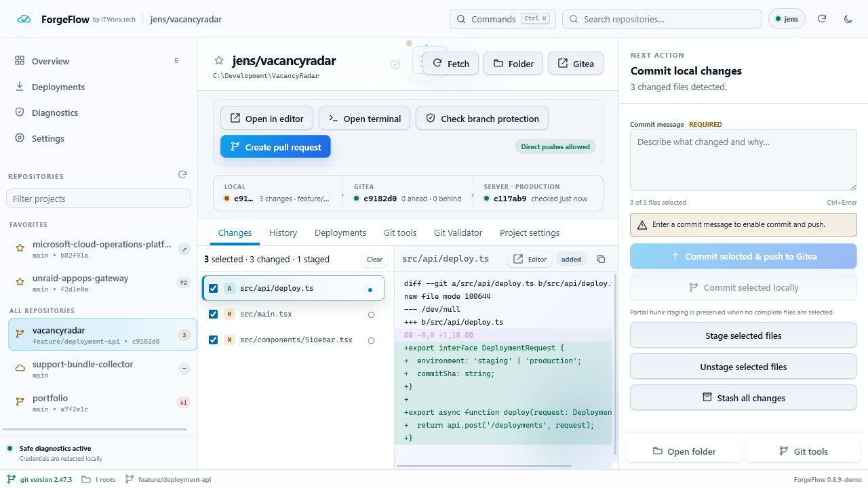Click the unstaged circle for main.tsx
Image resolution: width=868 pixels, height=488 pixels.
(371, 314)
